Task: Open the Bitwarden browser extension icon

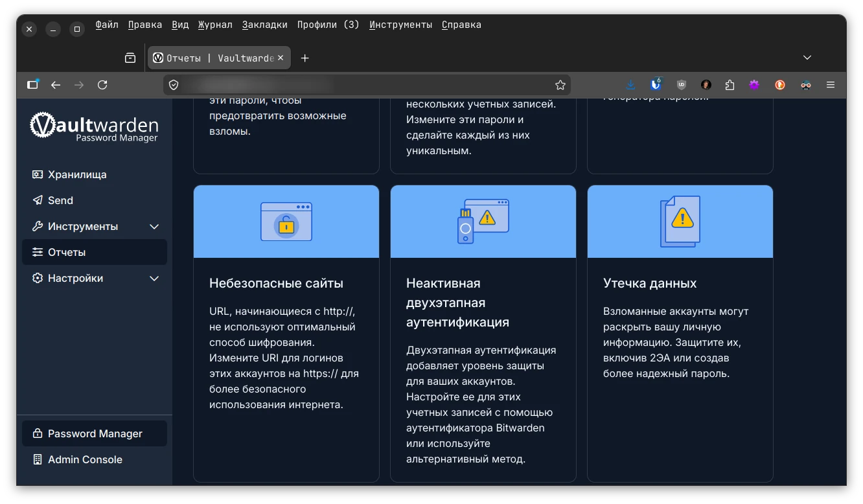Action: [656, 84]
